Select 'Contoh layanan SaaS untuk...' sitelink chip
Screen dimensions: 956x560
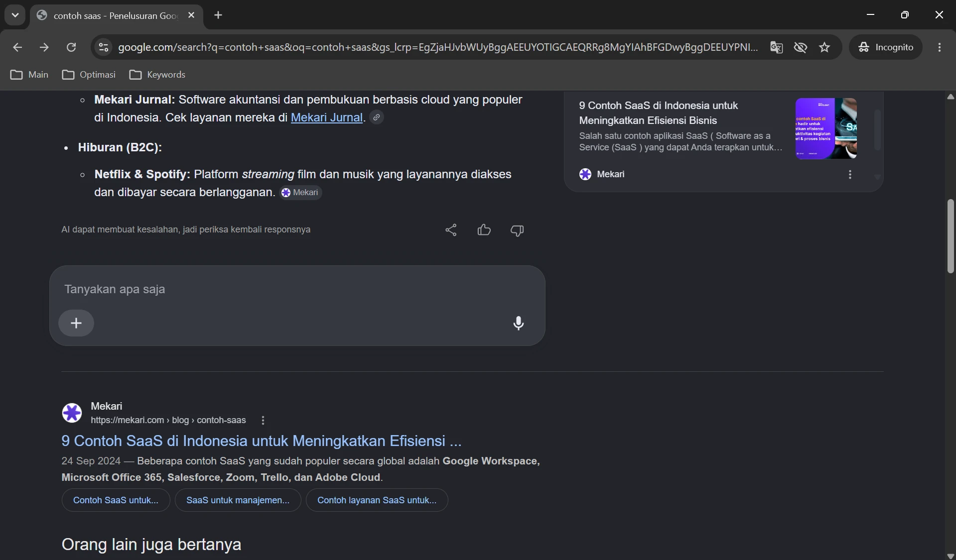377,500
